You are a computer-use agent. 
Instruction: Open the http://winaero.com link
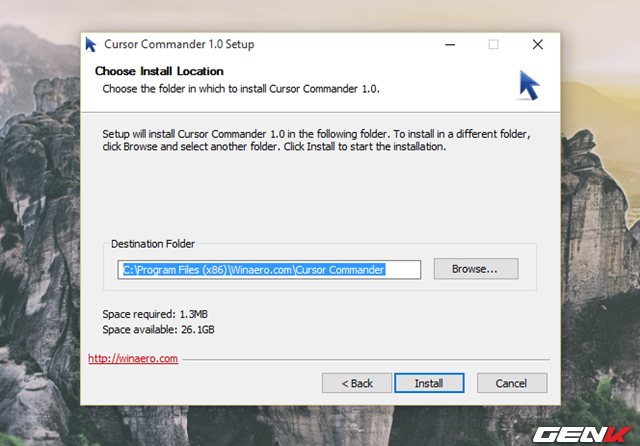click(x=133, y=358)
